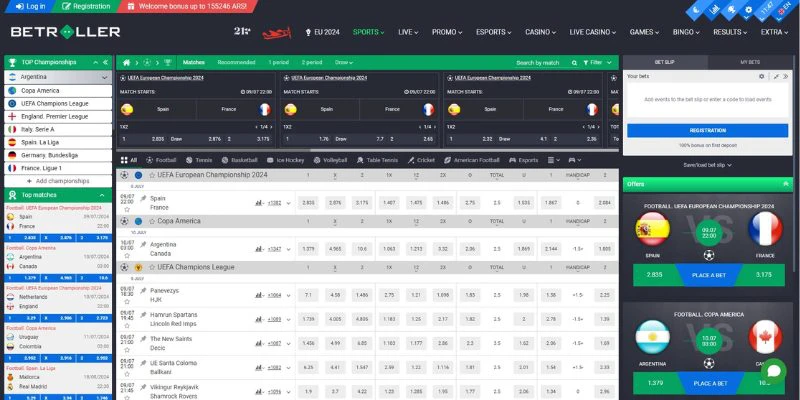Click the trophy icon in the breadcrumb bar
Viewport: 800px width, 400px height.
167,63
